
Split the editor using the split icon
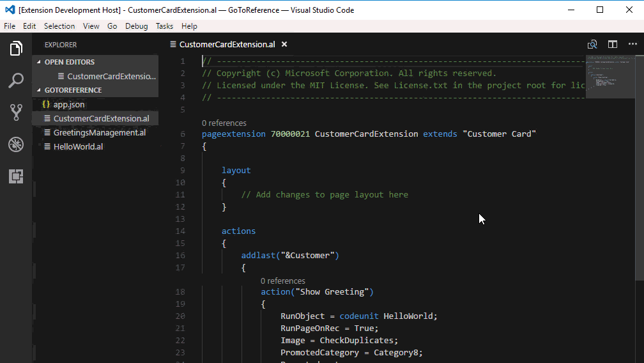tap(612, 45)
